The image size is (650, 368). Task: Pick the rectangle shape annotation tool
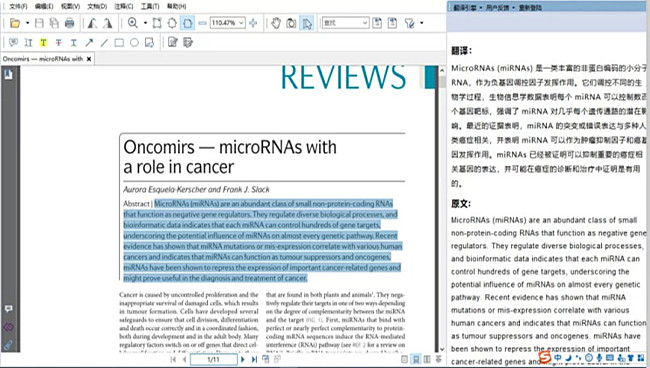pyautogui.click(x=119, y=43)
